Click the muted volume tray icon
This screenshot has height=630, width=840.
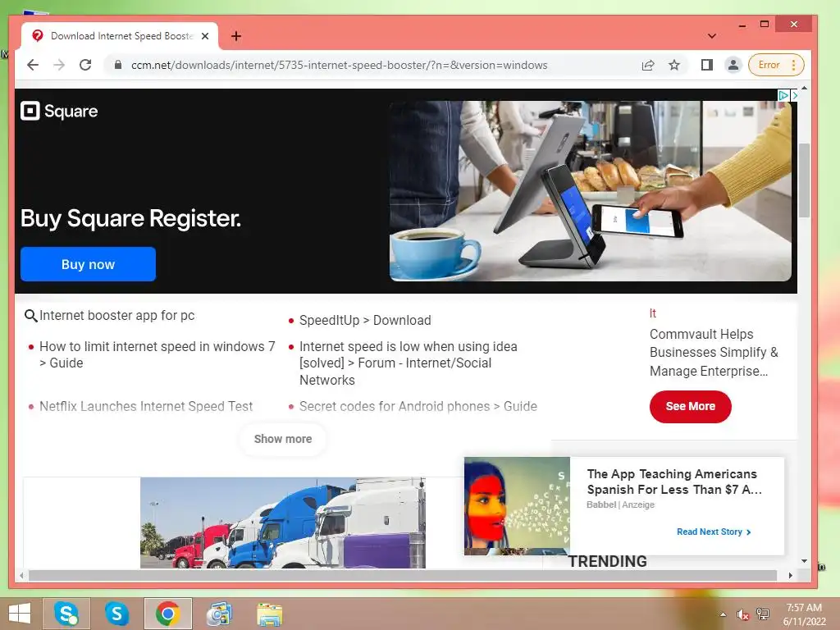click(742, 614)
